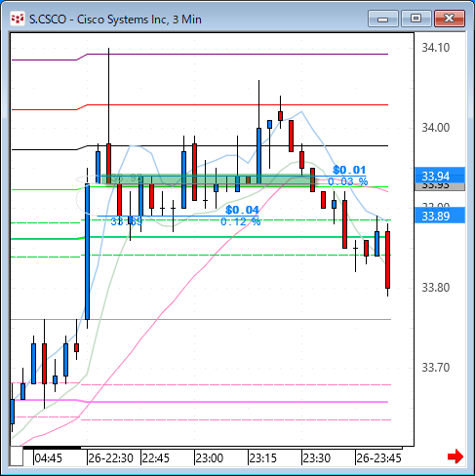Click the thick pink horizontal support line
This screenshot has width=475, height=476.
pos(237,402)
